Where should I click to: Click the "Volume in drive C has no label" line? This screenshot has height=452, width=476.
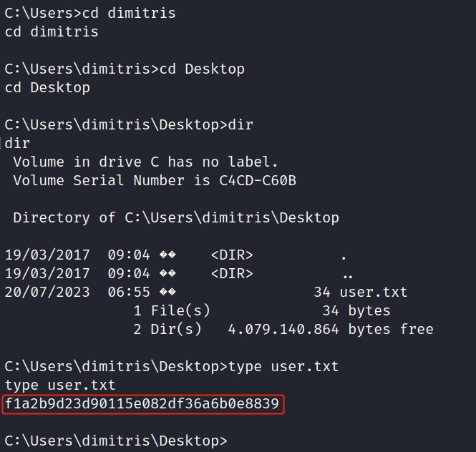click(x=145, y=162)
